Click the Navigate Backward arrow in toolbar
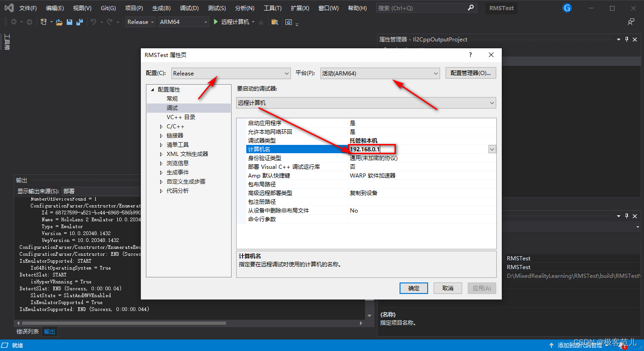The image size is (644, 351). click(x=14, y=22)
